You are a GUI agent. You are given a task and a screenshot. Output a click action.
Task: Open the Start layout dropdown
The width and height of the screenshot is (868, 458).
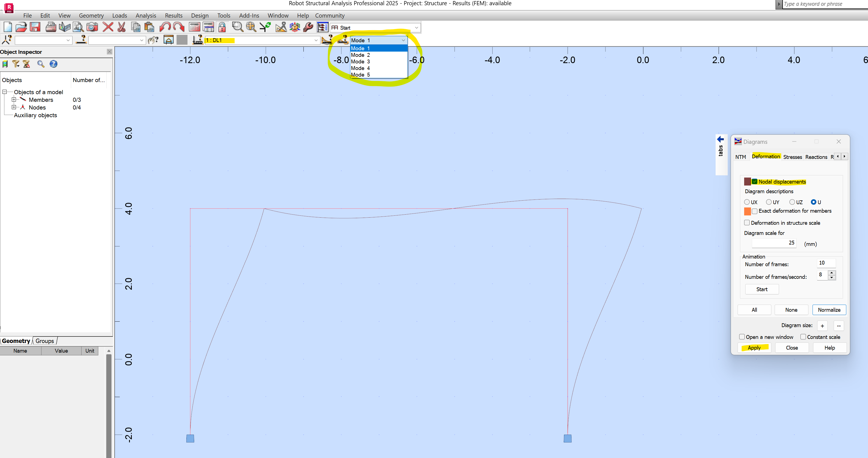tap(417, 28)
